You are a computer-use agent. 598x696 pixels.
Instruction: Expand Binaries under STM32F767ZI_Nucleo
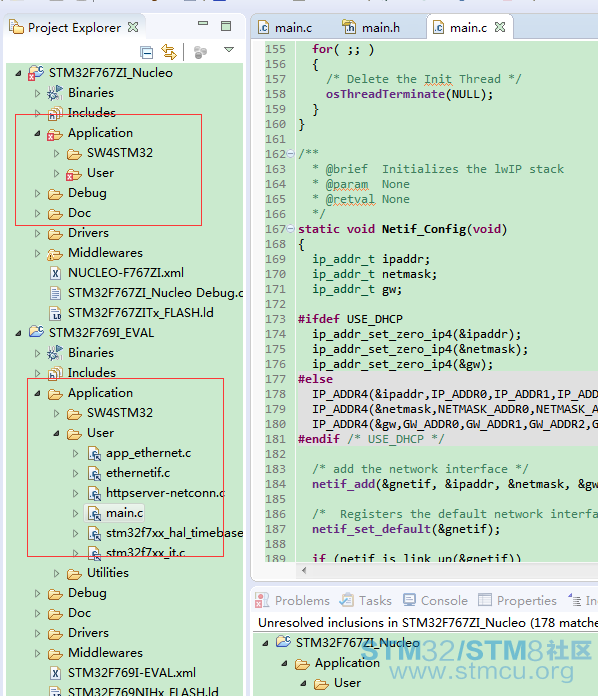(x=37, y=93)
